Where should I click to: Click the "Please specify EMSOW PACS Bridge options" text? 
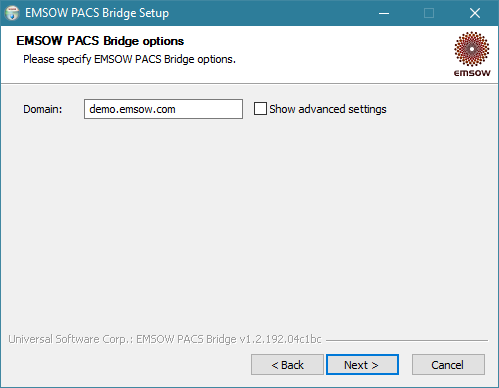(129, 59)
